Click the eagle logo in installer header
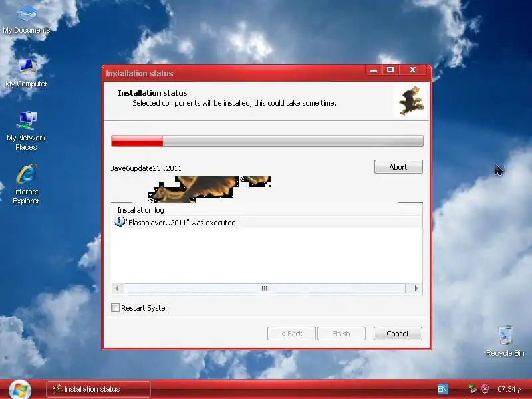 (411, 101)
